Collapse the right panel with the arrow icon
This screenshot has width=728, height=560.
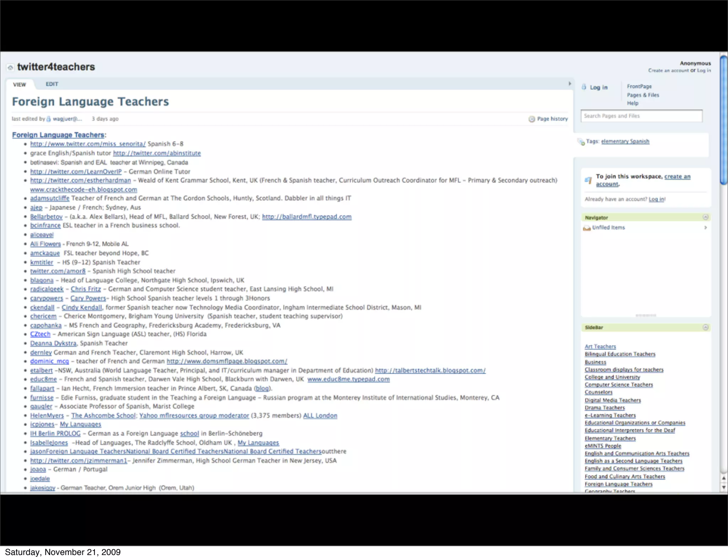pos(569,84)
